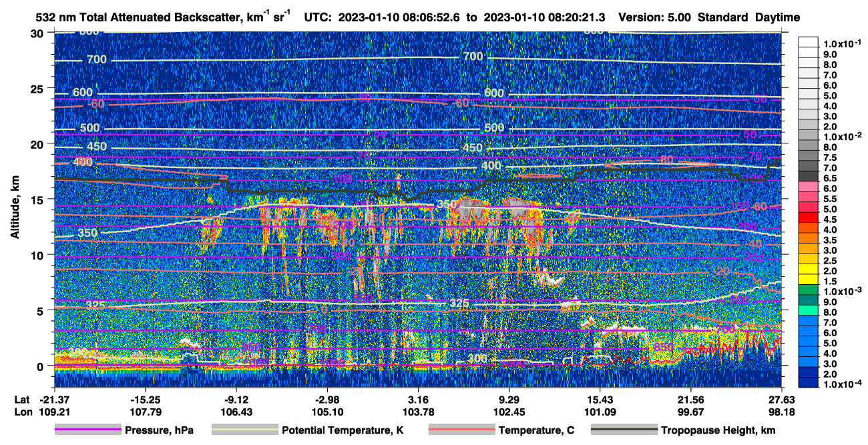The image size is (868, 445).
Task: Pick the dark blue 1.0x10-4 colorbar swatch
Action: pyautogui.click(x=808, y=384)
